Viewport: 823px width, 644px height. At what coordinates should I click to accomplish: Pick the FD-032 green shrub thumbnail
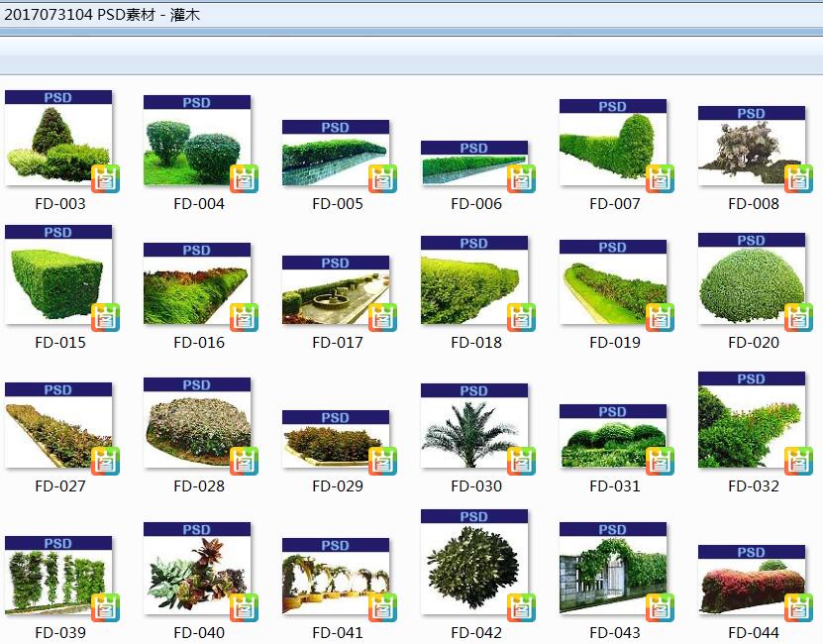point(751,420)
